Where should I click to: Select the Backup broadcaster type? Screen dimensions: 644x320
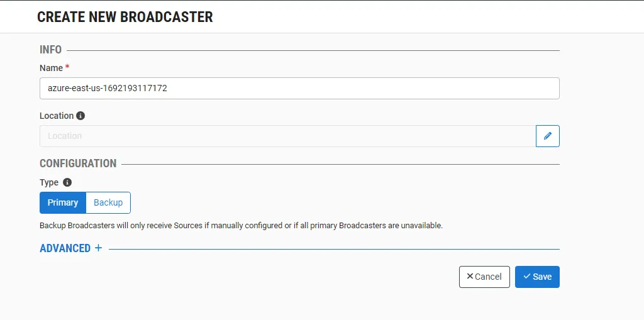point(108,202)
